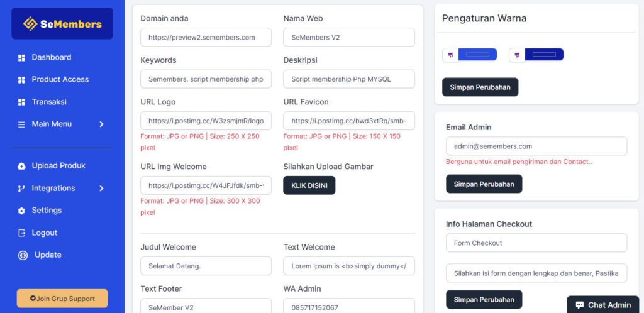Pick the lighter blue color swatch
This screenshot has width=644, height=313.
(477, 55)
